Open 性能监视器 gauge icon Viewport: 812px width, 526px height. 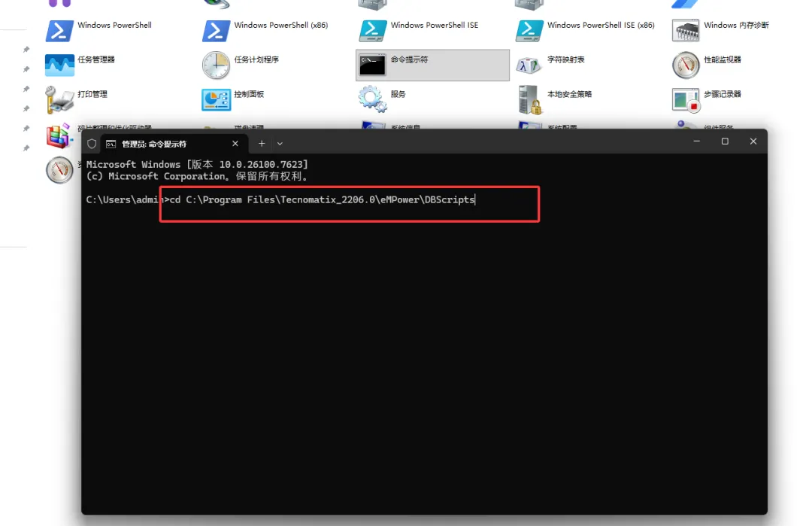point(686,65)
